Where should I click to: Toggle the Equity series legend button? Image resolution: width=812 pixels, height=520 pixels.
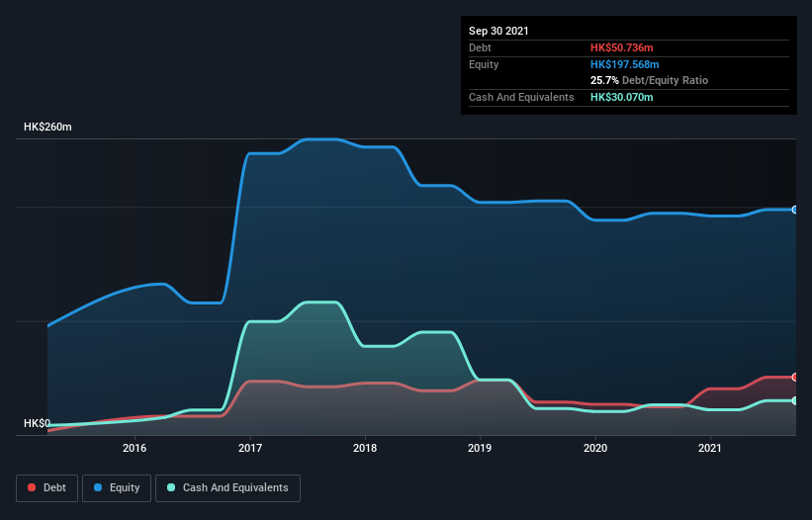click(117, 488)
